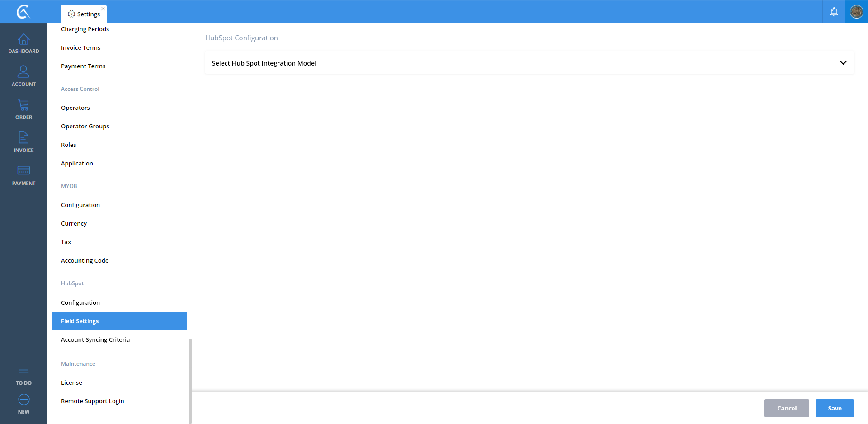Open Account Syncing Criteria settings
This screenshot has width=868, height=424.
click(x=95, y=340)
